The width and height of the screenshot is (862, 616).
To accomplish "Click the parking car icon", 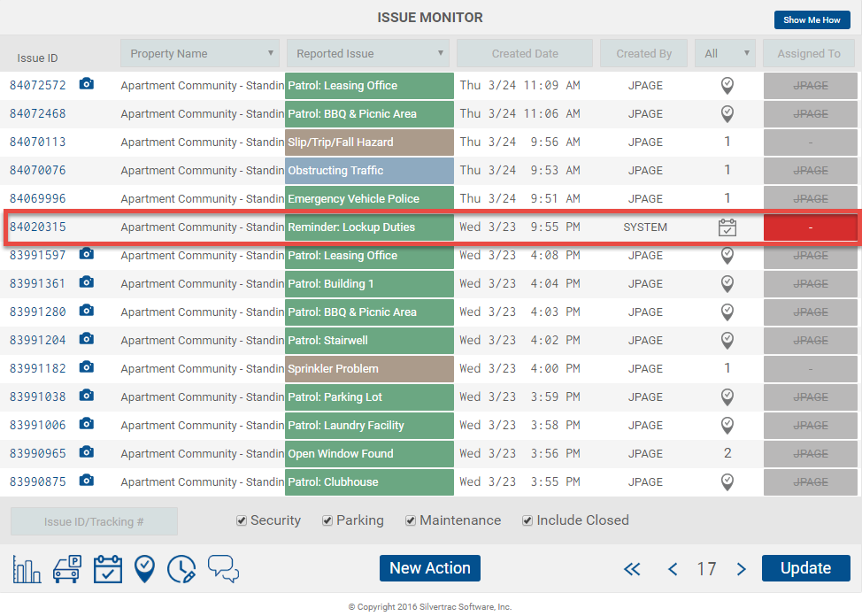I will (x=66, y=568).
